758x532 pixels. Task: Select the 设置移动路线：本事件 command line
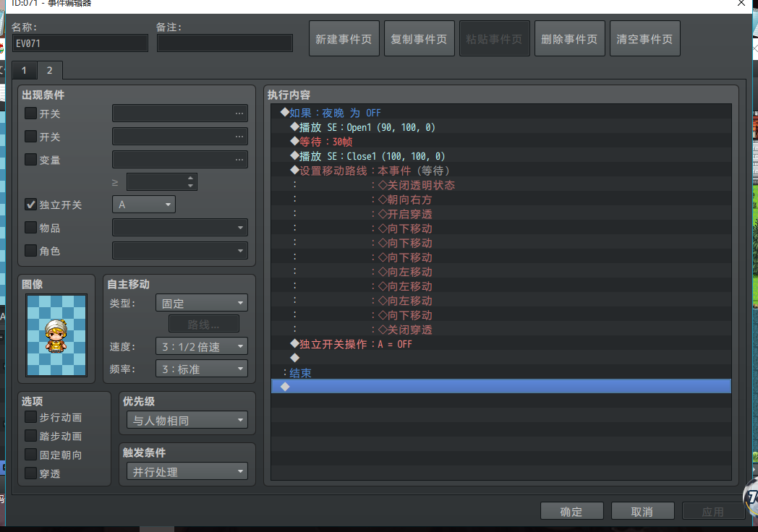click(x=501, y=171)
